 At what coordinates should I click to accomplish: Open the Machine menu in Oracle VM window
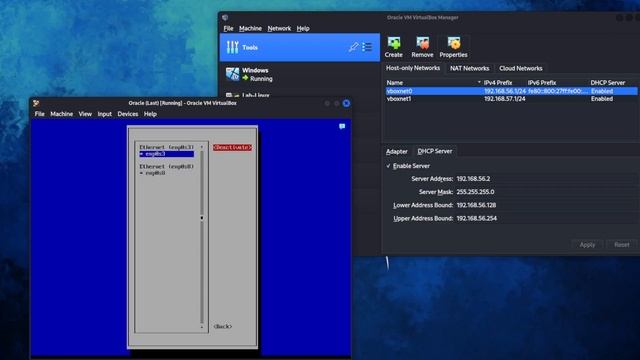(62, 114)
